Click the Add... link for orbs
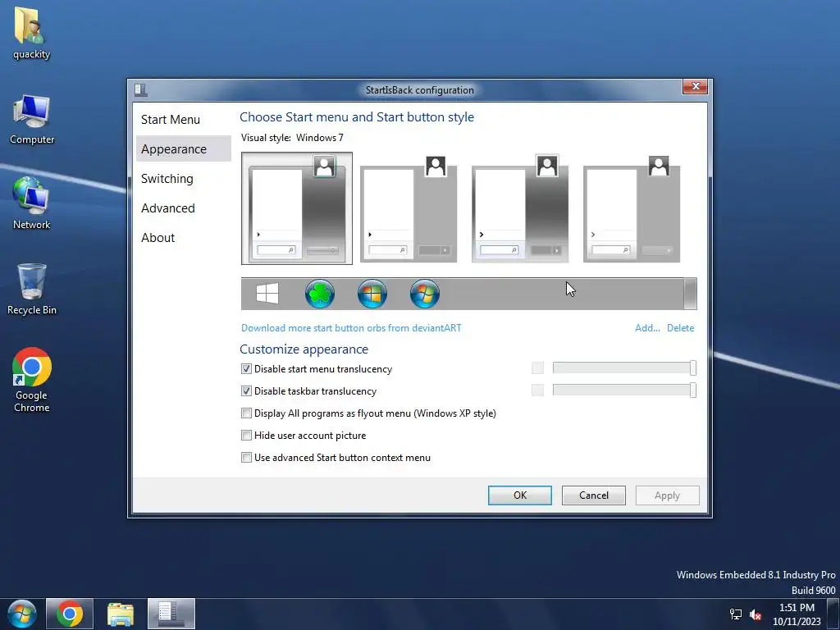 tap(647, 328)
